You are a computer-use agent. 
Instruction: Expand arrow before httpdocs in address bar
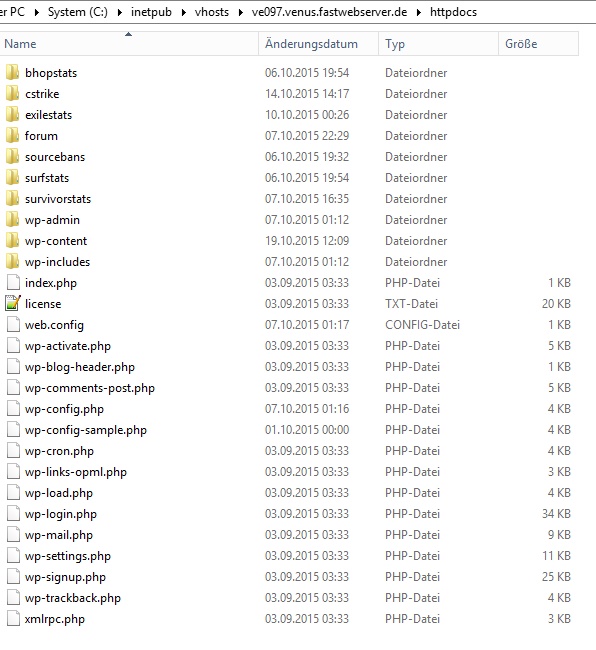point(419,12)
